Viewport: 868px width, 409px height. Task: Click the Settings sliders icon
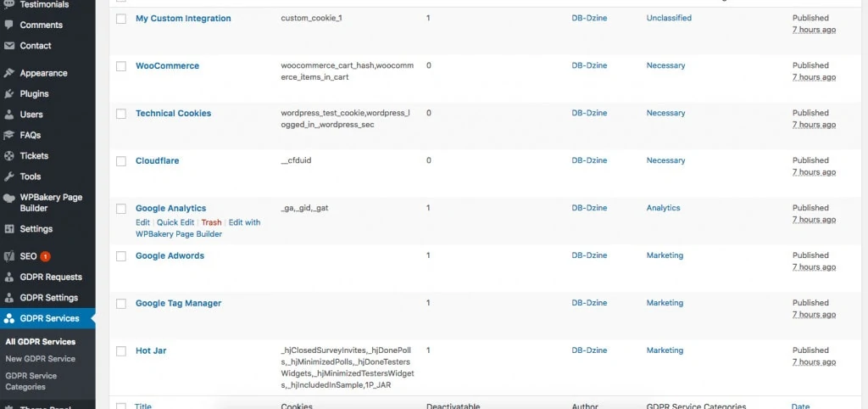[x=8, y=228]
